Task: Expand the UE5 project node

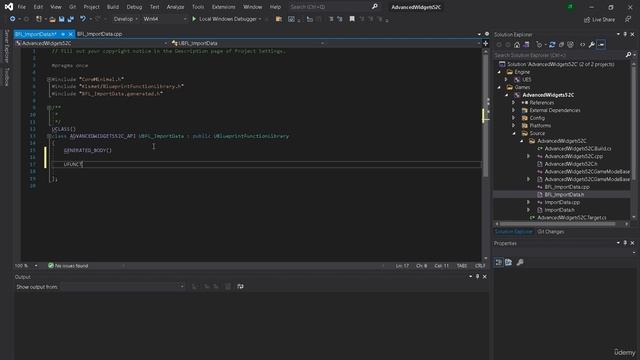Action: (506, 80)
